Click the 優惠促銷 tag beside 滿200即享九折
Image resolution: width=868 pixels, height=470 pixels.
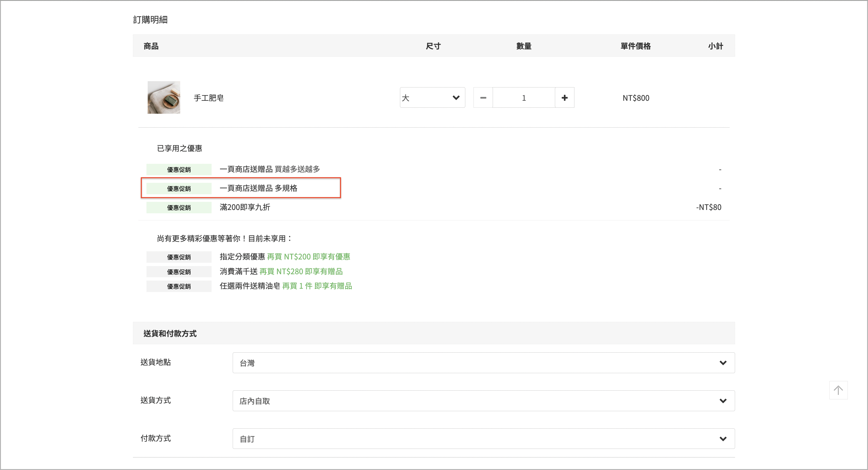click(179, 208)
